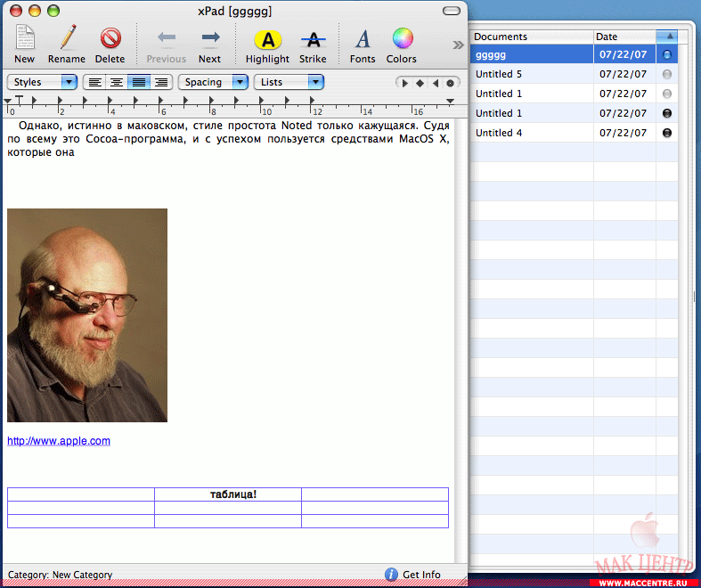Open the http://www.apple.com link
Screen dimensions: 701x588
coord(59,441)
